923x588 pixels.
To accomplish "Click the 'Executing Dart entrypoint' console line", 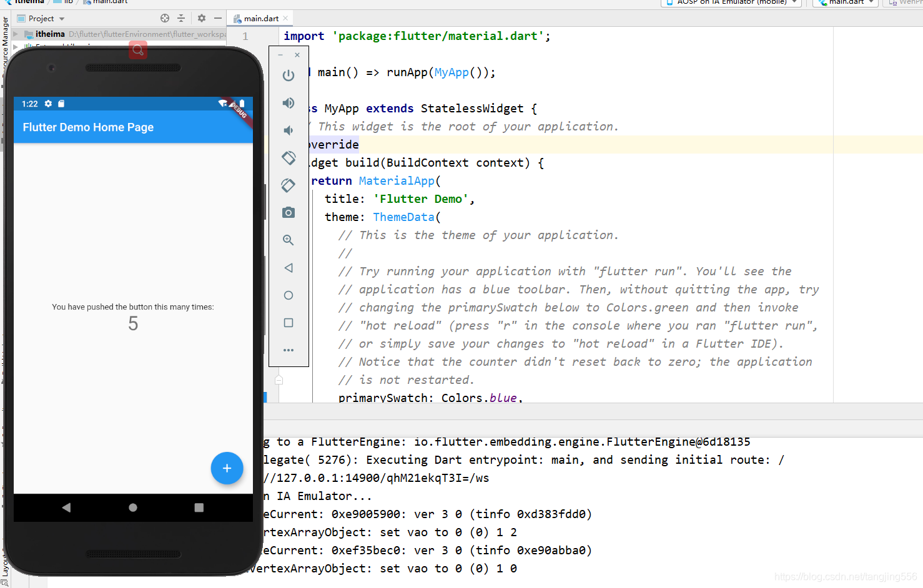I will coord(523,460).
